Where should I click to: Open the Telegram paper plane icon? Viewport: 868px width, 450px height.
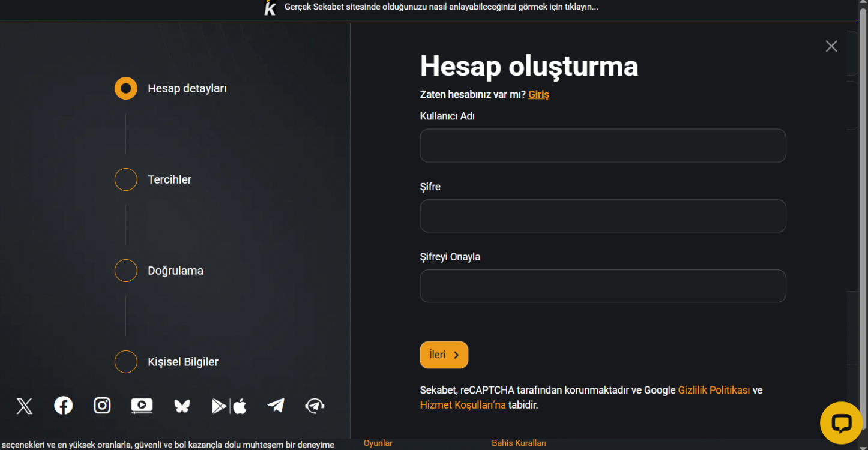(x=276, y=406)
